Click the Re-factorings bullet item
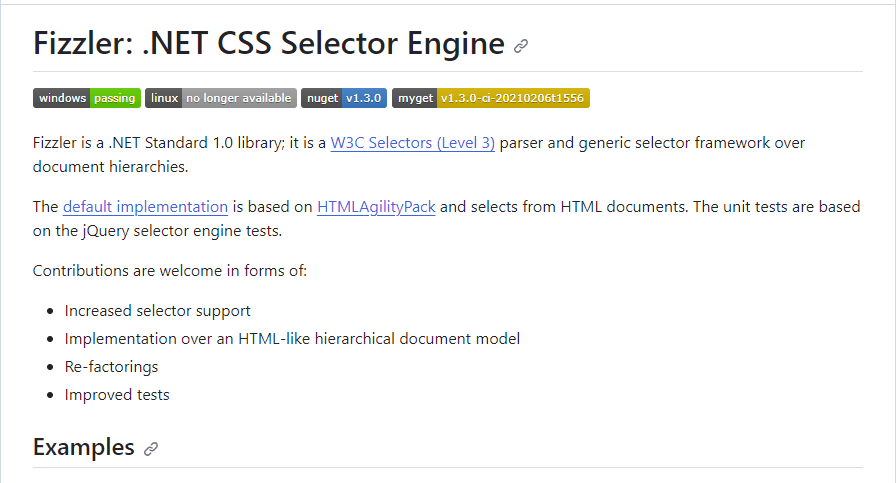Viewport: 896px width, 483px height. coord(111,367)
